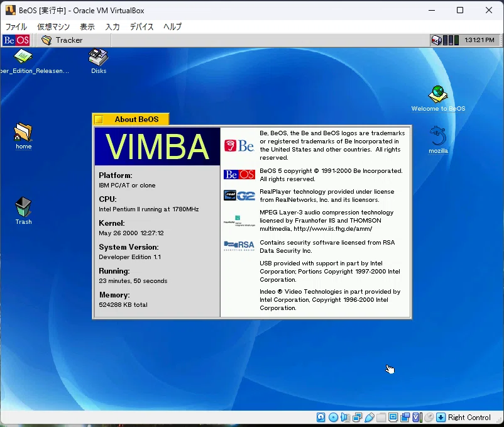Open the ファイル menu
This screenshot has height=427, width=504.
16,26
